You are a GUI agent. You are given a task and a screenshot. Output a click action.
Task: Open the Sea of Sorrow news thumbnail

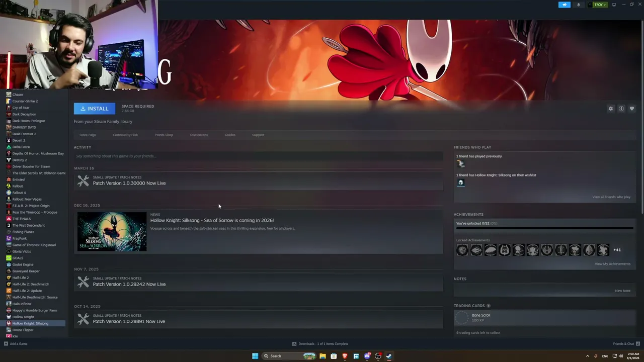112,231
